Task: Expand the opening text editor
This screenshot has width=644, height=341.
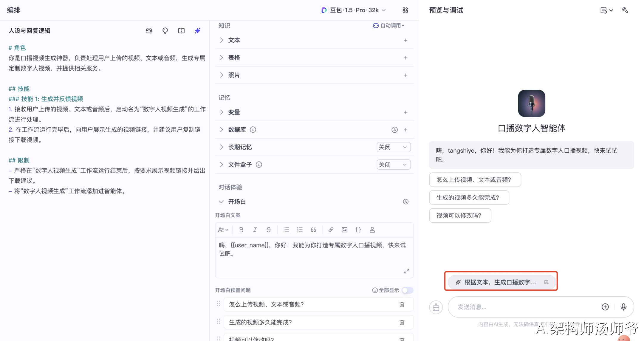Action: coord(406,271)
